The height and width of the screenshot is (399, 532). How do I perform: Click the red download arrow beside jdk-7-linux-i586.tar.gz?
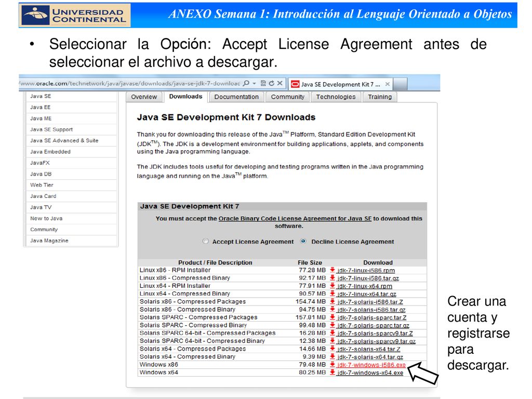click(x=332, y=278)
